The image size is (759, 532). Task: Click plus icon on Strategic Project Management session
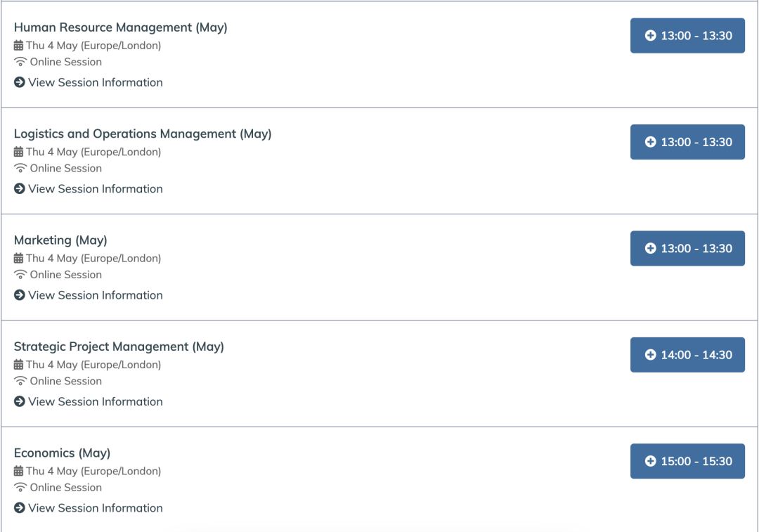pyautogui.click(x=651, y=355)
